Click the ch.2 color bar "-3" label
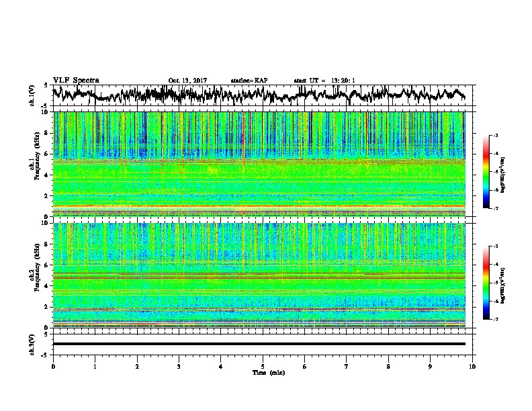Image resolution: width=532 pixels, height=411 pixels. point(496,246)
